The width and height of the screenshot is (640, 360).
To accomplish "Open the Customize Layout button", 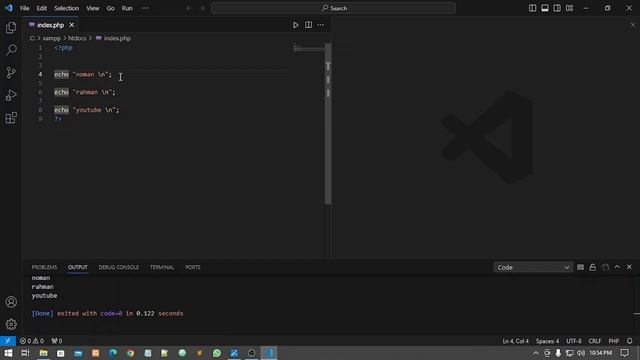I will pyautogui.click(x=569, y=8).
